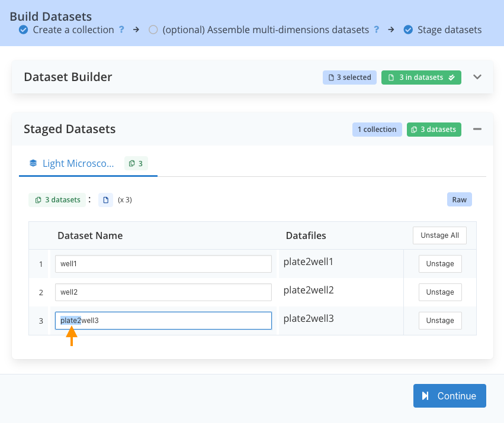The image size is (504, 423).
Task: Unstage the plate2well3 dataset
Action: click(x=440, y=321)
